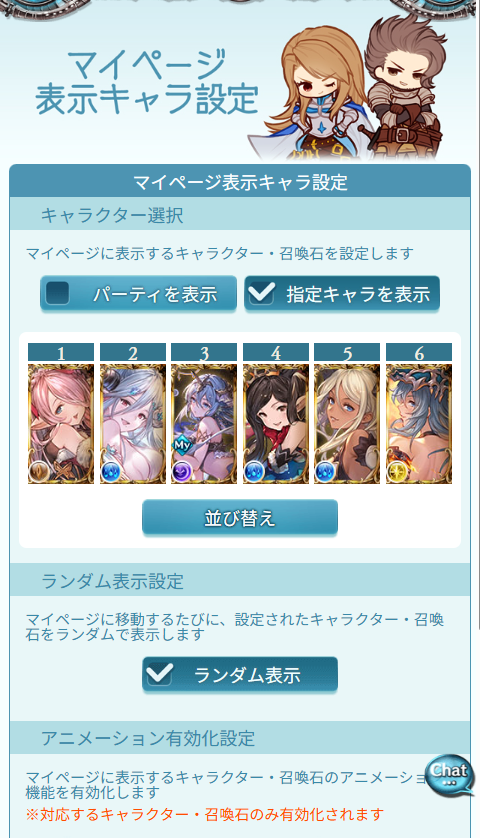Click the My badge on character 3
The width and height of the screenshot is (480, 838).
[x=182, y=445]
